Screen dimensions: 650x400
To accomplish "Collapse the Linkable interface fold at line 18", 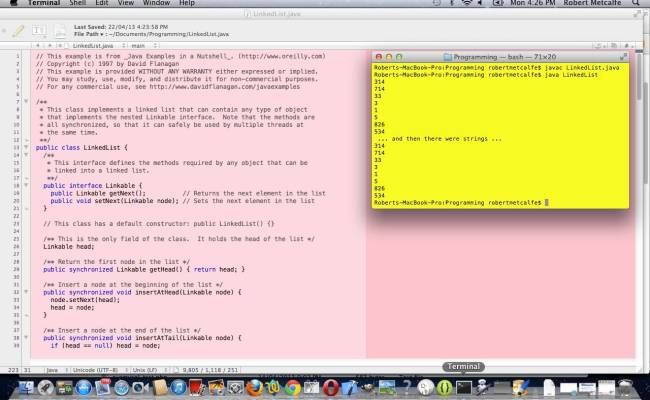I will tap(26, 185).
